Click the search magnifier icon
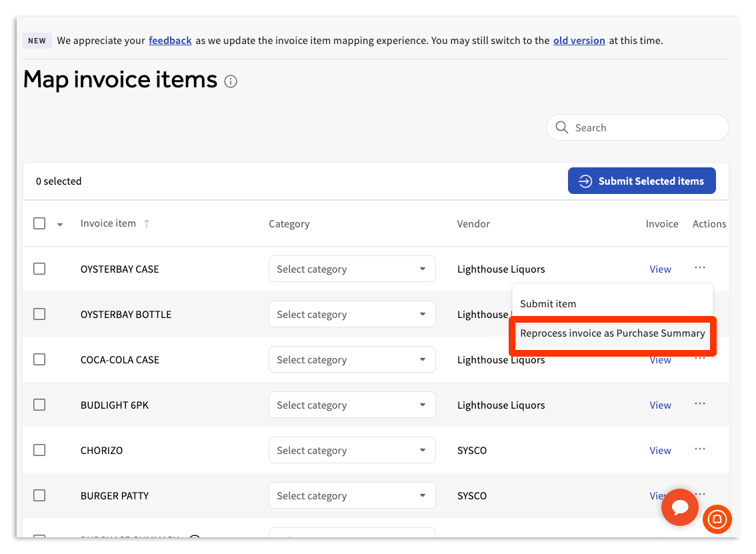 tap(561, 127)
